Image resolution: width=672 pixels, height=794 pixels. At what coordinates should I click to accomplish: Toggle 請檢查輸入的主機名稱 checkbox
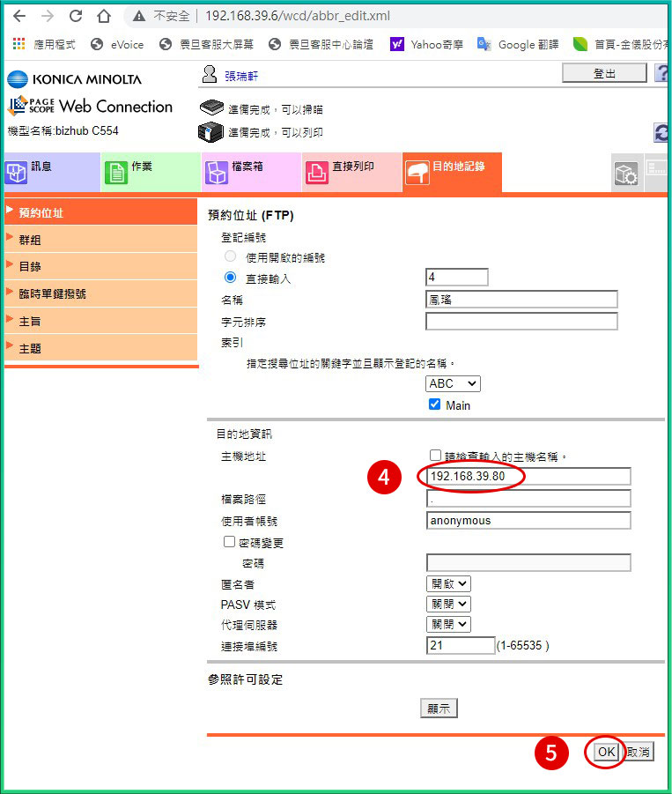pos(435,456)
